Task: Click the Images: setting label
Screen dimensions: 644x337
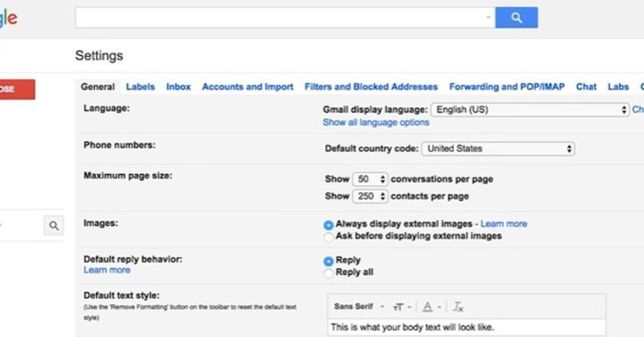Action: 100,223
